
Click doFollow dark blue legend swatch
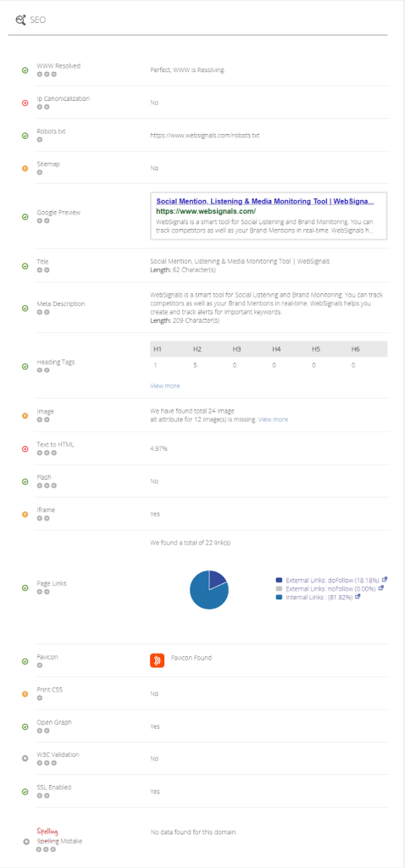[x=279, y=580]
